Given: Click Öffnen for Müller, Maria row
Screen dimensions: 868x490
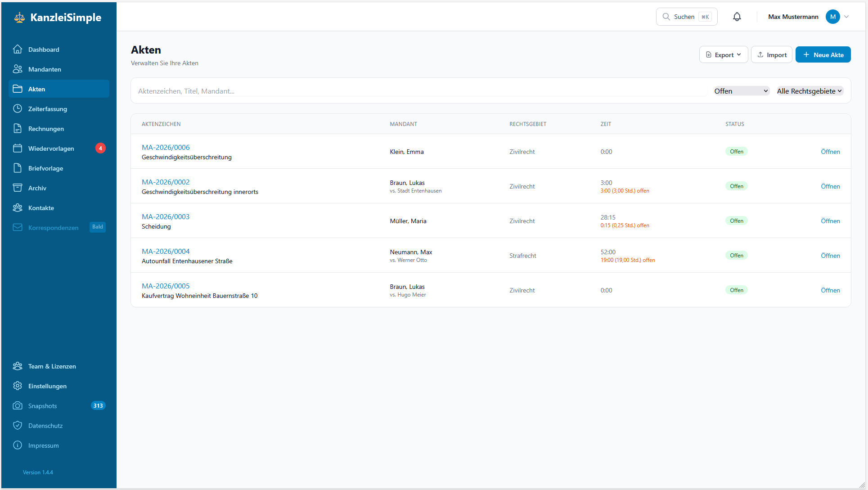Looking at the screenshot, I should coord(830,221).
